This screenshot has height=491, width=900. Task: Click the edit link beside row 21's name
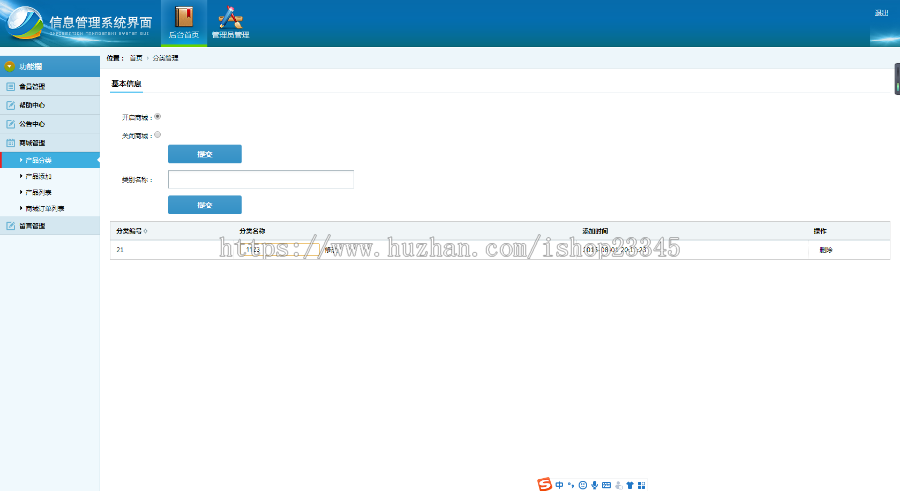pyautogui.click(x=331, y=250)
